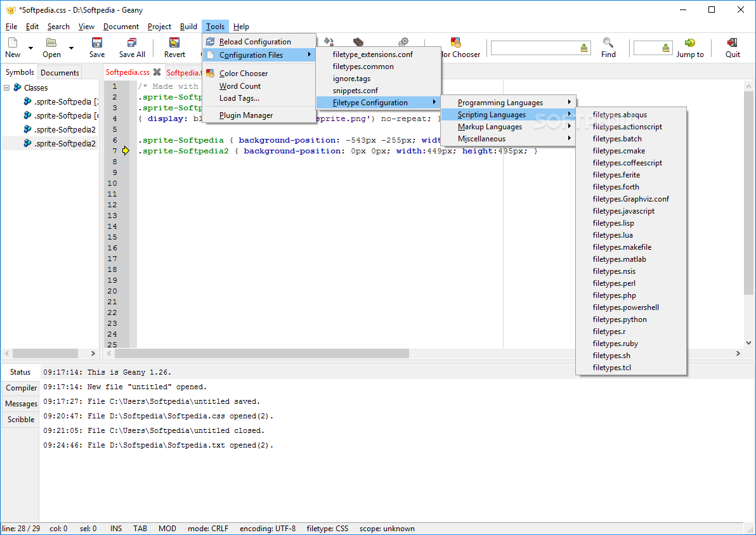Switch to the Compiler message tab
Screen dimensions: 756x535
(22, 388)
